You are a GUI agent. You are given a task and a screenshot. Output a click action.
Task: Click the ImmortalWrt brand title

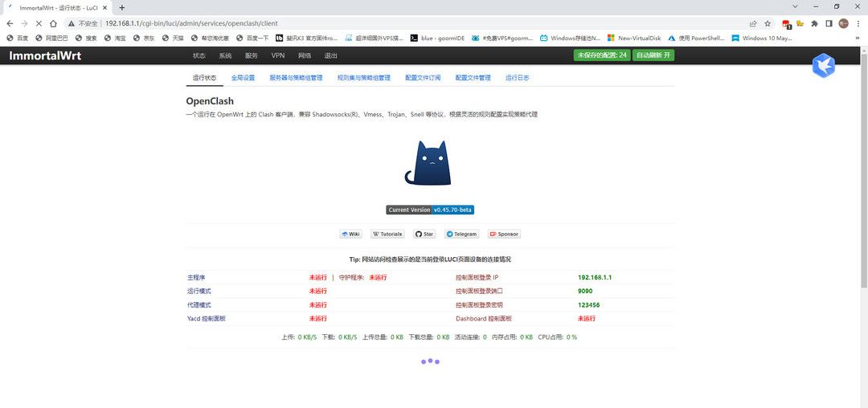click(x=45, y=55)
